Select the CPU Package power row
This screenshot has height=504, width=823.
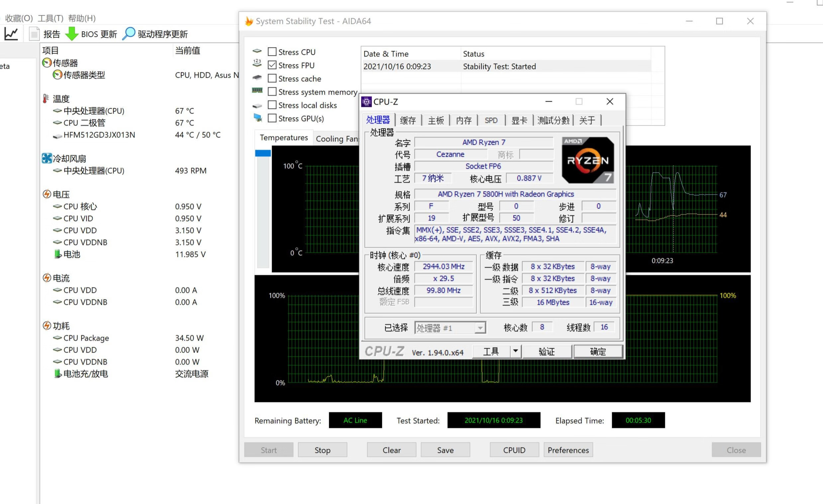click(139, 338)
